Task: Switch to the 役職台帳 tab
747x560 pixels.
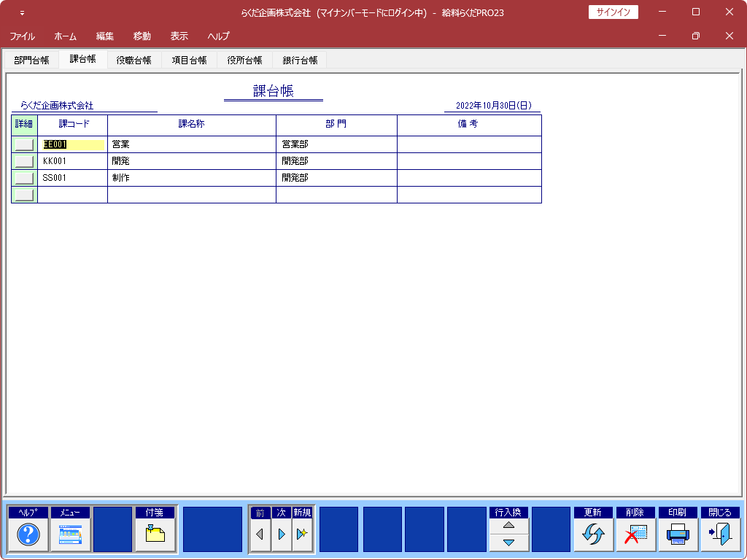Action: pos(134,60)
